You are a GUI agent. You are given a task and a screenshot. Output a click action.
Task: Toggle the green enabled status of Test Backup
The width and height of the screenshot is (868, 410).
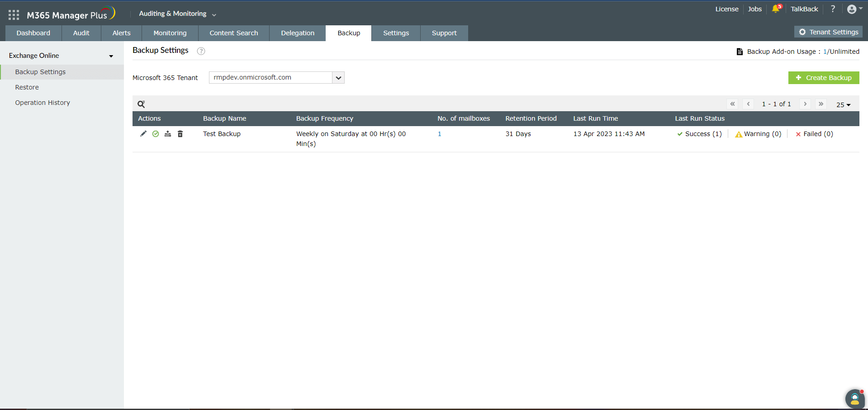[156, 134]
